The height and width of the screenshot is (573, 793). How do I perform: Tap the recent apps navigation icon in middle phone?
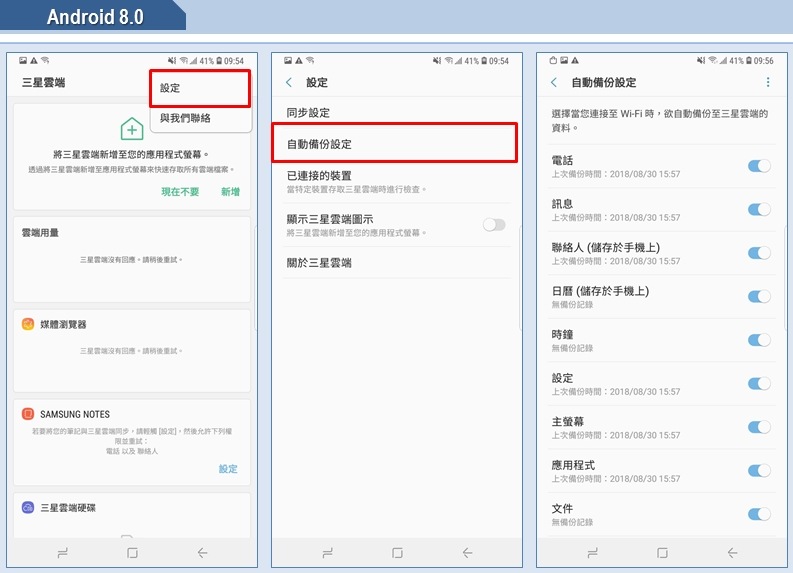point(328,553)
